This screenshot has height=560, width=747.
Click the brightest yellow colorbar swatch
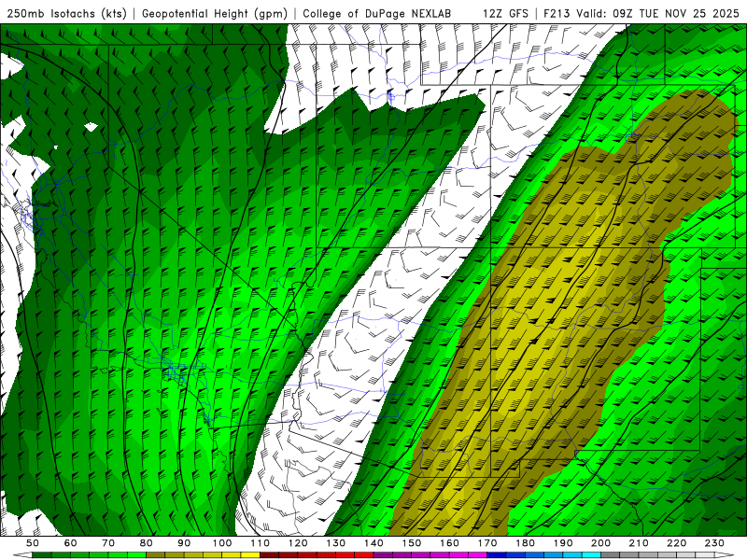click(x=250, y=554)
